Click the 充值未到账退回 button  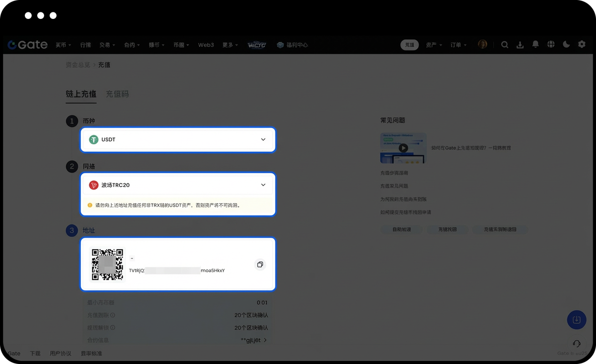pos(500,230)
